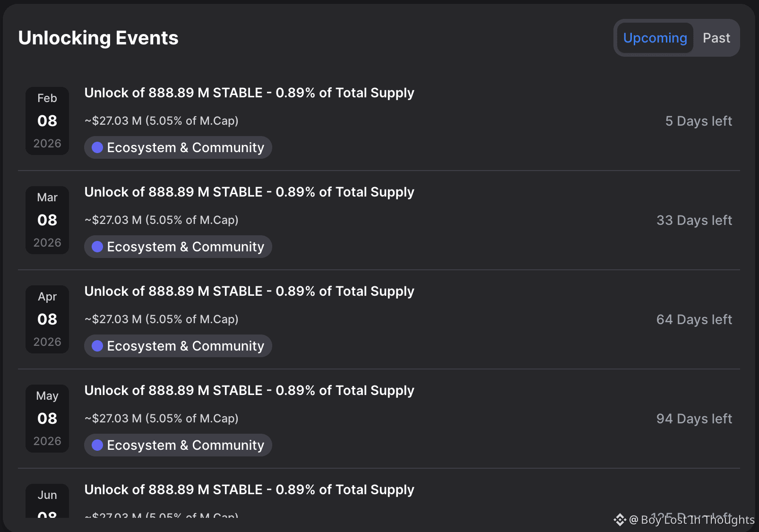Image resolution: width=759 pixels, height=532 pixels.
Task: Open the June STABLE unlock event title
Action: (249, 489)
